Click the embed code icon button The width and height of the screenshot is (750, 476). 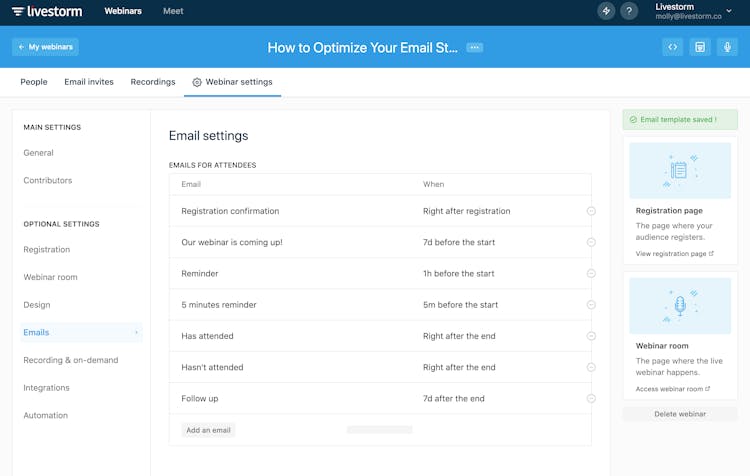click(x=673, y=47)
